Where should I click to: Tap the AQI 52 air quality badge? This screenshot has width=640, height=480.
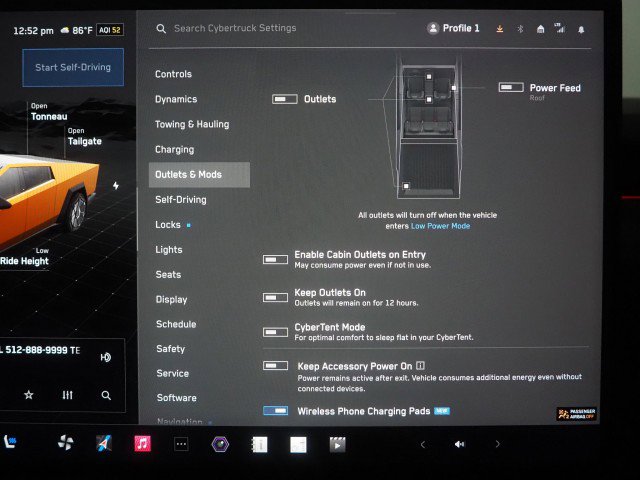[110, 30]
